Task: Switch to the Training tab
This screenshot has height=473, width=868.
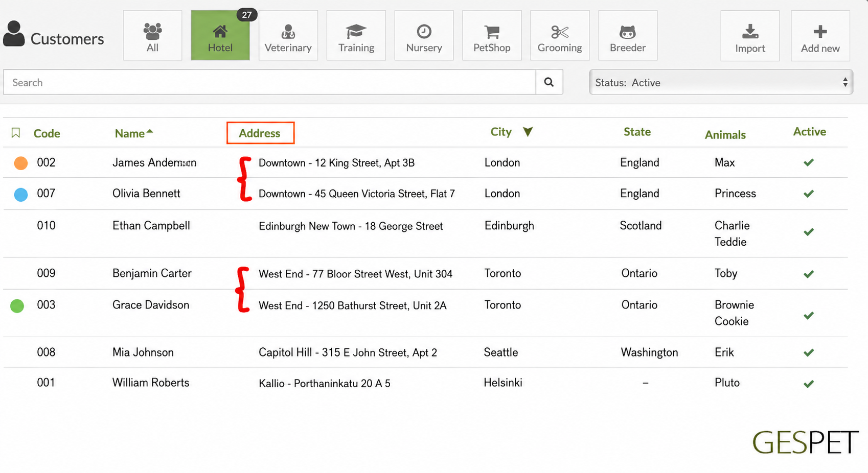Action: tap(356, 35)
